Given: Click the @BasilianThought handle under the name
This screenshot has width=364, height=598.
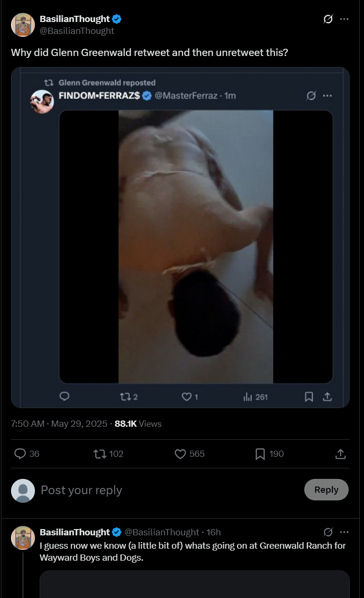Looking at the screenshot, I should (x=77, y=31).
